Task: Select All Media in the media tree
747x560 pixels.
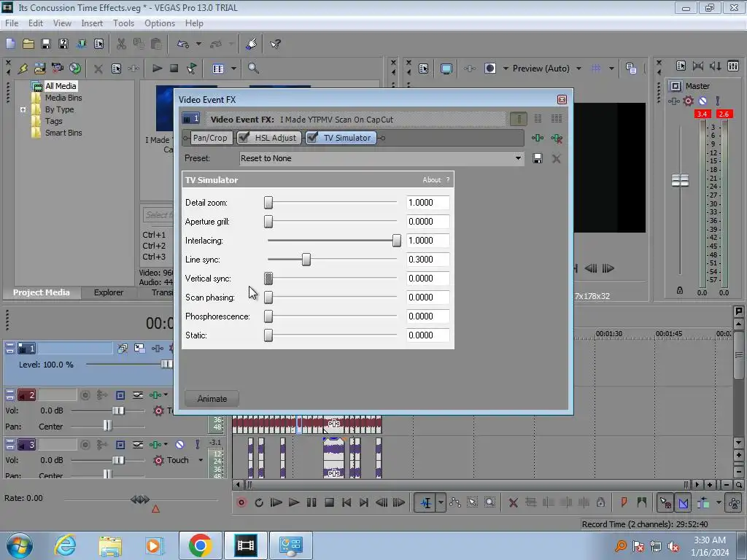Action: (61, 86)
